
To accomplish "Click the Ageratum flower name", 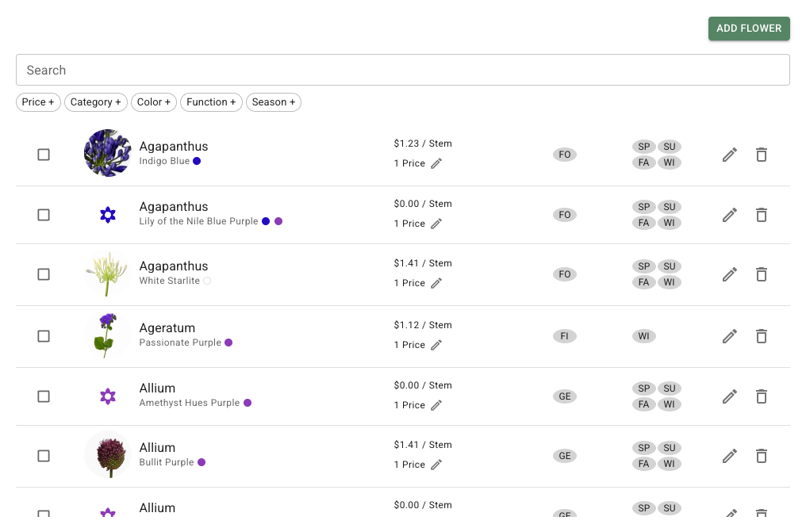I will pos(167,327).
